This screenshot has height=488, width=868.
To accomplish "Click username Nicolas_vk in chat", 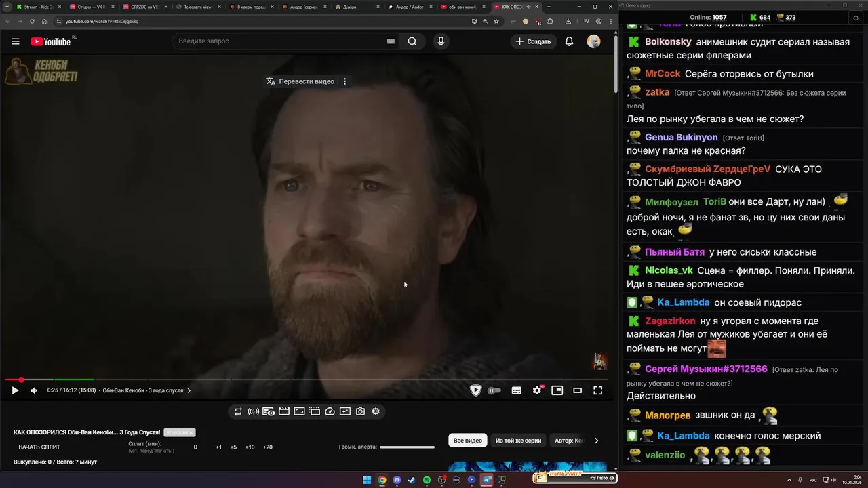I will click(x=669, y=270).
